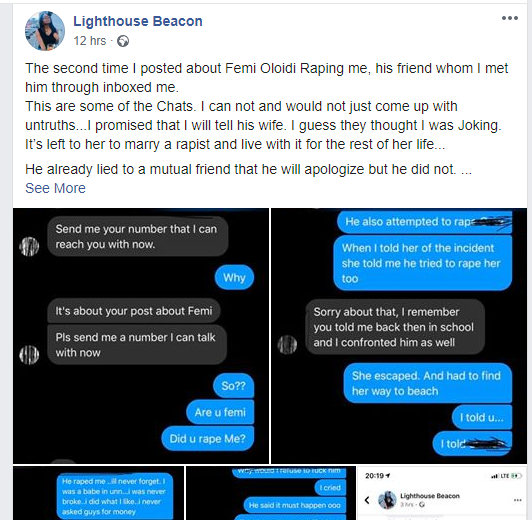Click the 'Are u femi' chat bubble
Image resolution: width=532 pixels, height=520 pixels.
tap(220, 412)
